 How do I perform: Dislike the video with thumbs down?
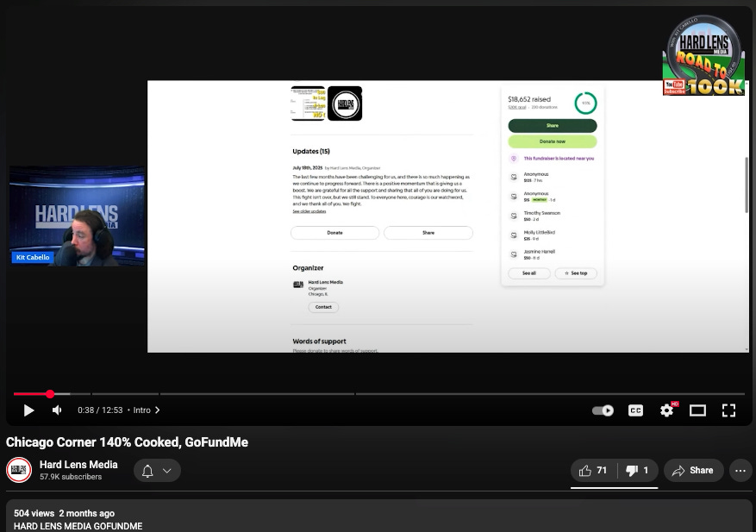coord(637,471)
